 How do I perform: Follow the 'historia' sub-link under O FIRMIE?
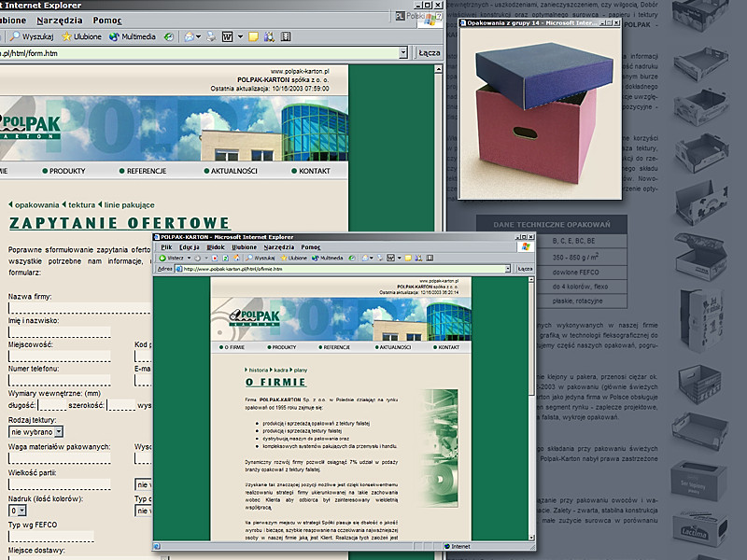pyautogui.click(x=259, y=370)
